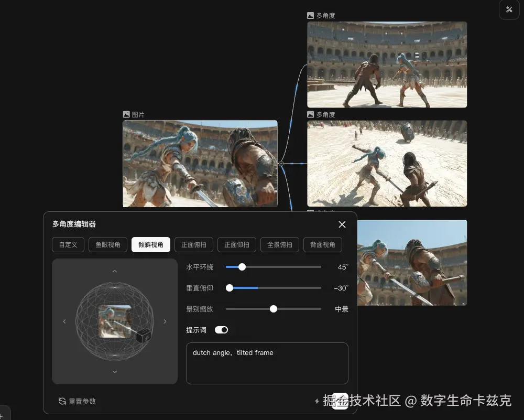
Task: Click 重置参数 reset button
Action: click(x=77, y=401)
